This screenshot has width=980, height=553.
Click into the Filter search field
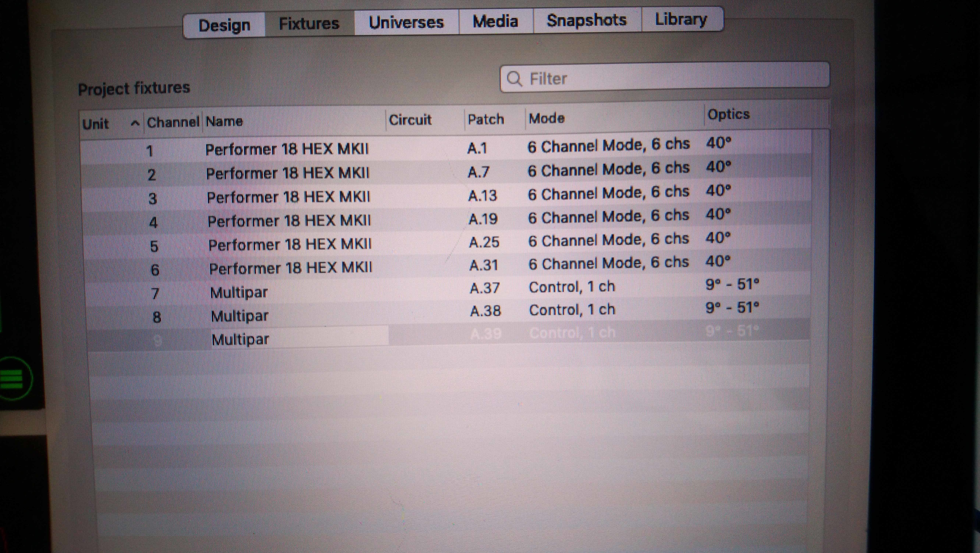click(664, 77)
